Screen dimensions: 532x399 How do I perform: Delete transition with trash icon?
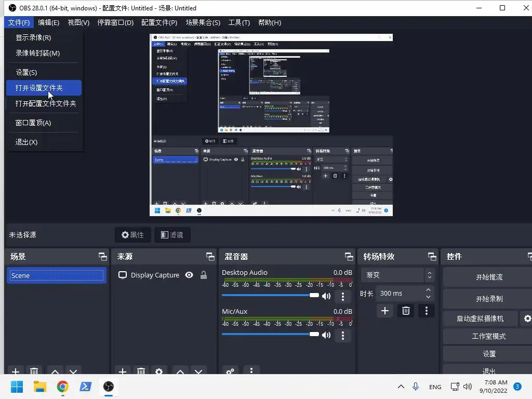pos(406,311)
